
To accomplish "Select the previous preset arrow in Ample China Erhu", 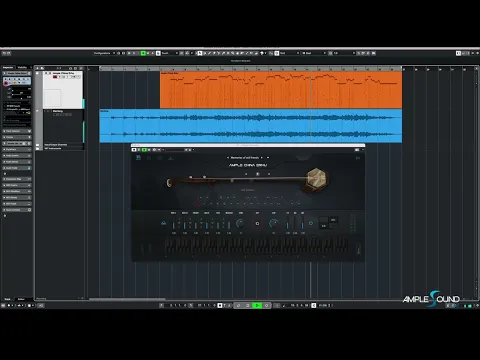I will pyautogui.click(x=228, y=157).
